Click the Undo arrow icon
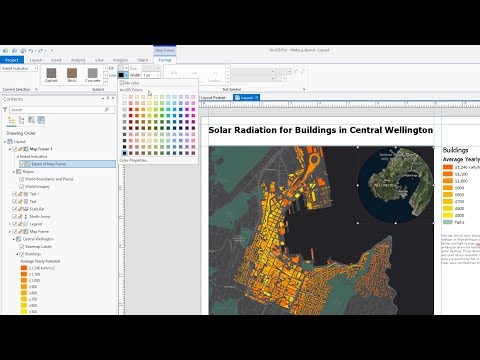The image size is (480, 360). click(31, 51)
